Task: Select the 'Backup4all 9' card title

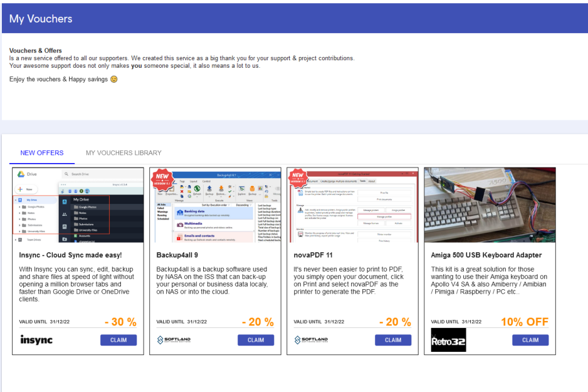Action: click(x=177, y=255)
